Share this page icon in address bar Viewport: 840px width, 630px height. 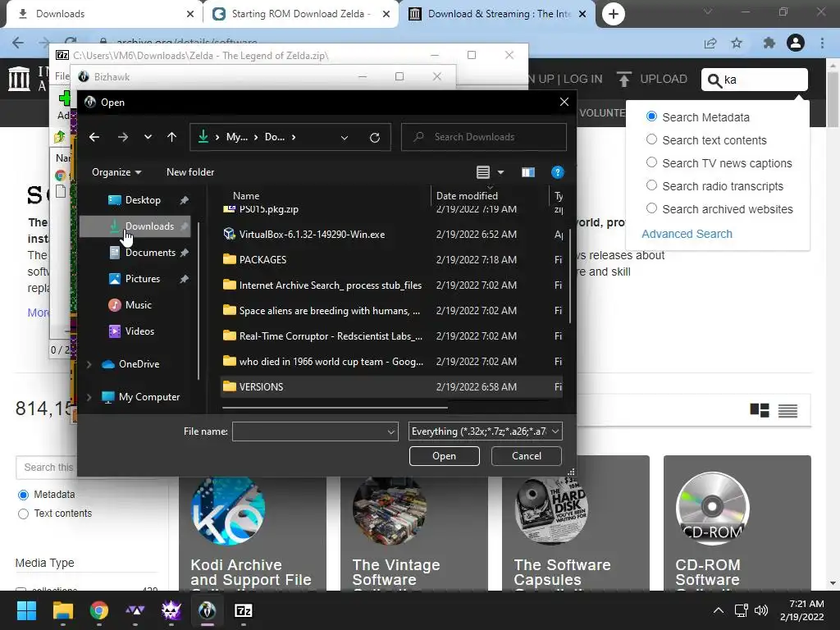pos(710,43)
